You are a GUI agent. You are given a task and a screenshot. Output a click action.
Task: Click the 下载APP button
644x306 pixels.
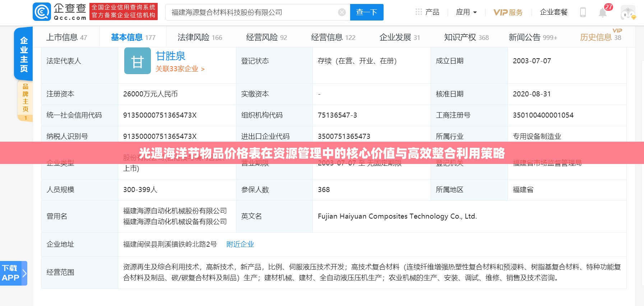13,273
